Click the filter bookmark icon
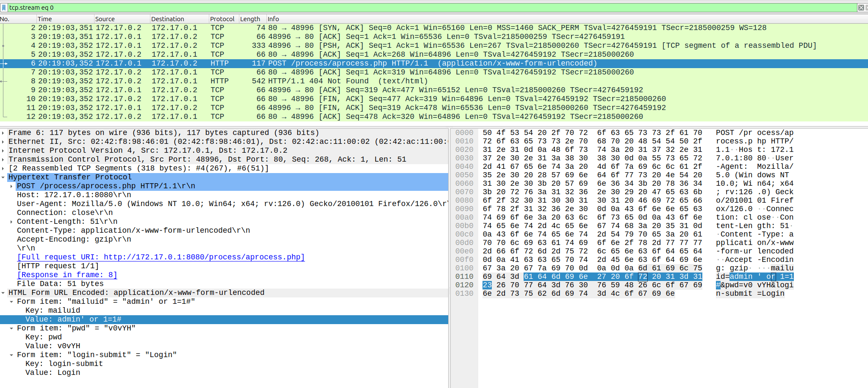 [x=4, y=8]
